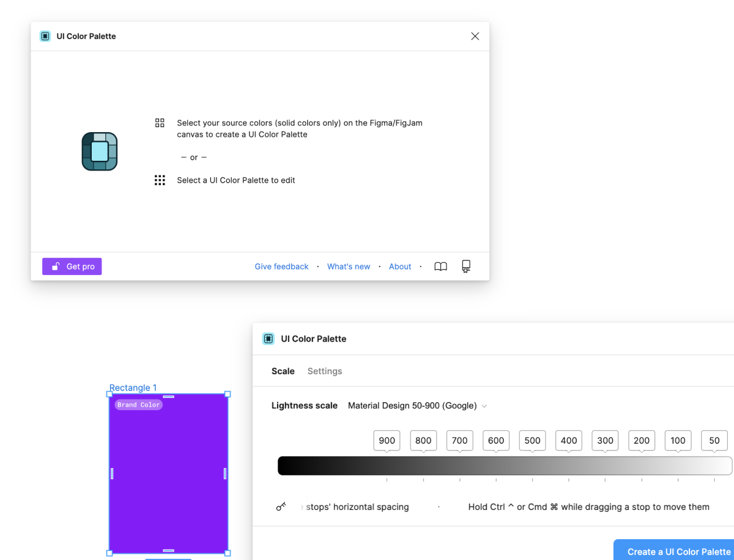Open the Give feedback link
The image size is (734, 560).
point(281,267)
